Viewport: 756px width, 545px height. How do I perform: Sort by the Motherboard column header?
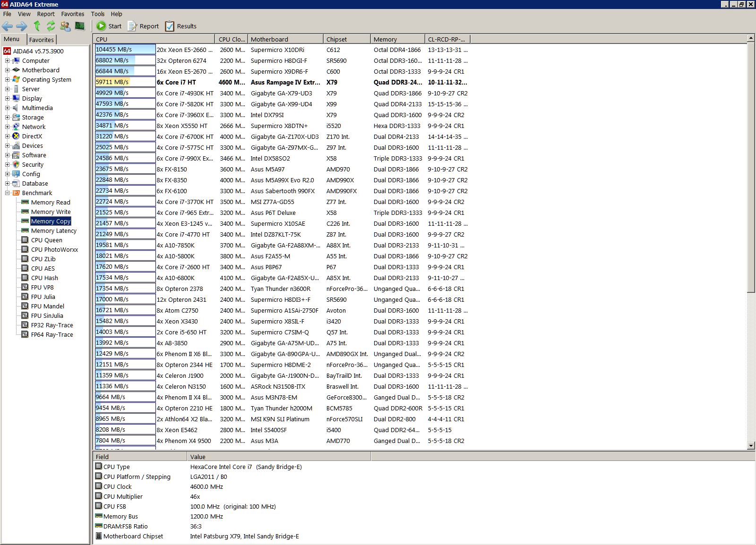(285, 39)
